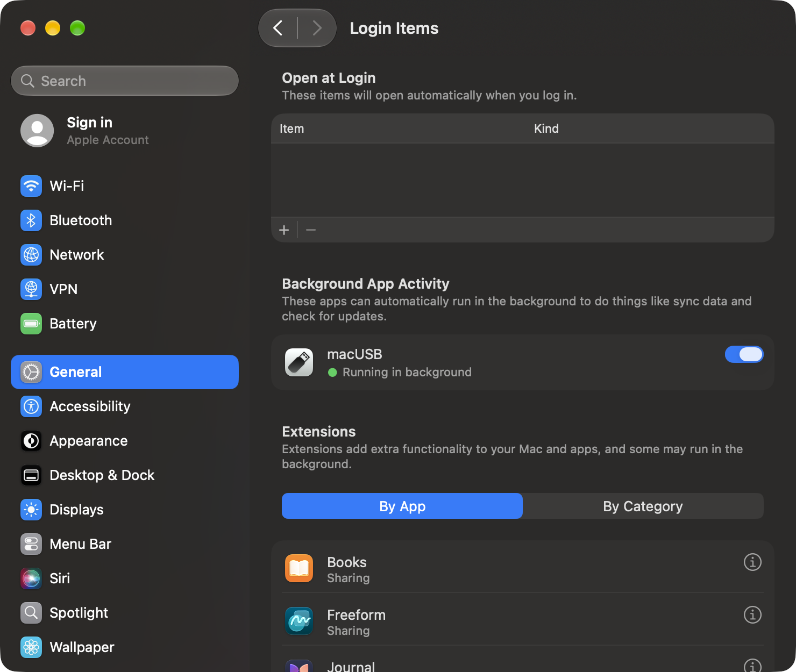Go back to previous settings page

[278, 28]
